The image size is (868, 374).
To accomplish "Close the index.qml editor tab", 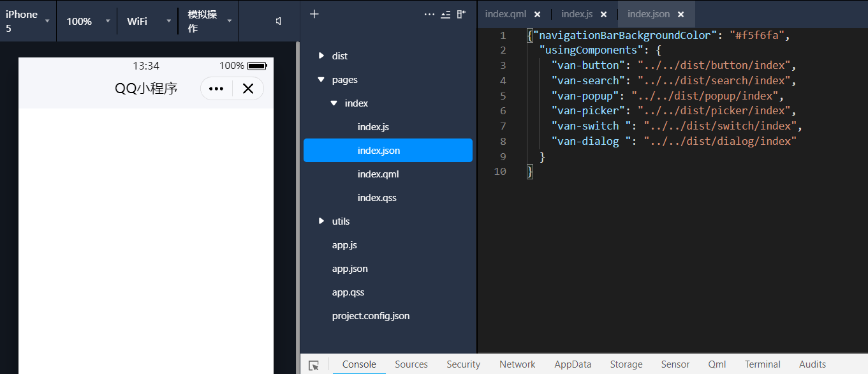I will point(537,14).
